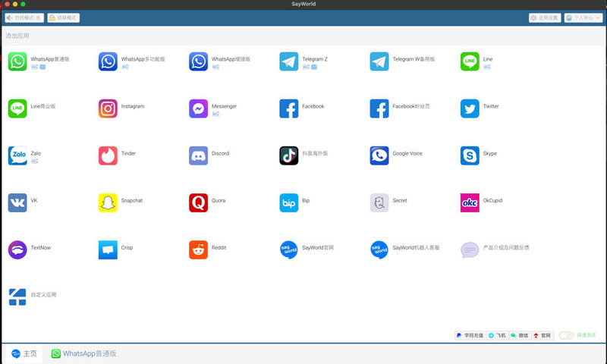Toggle the switch next to 网速测试
Image resolution: width=607 pixels, height=364 pixels.
(x=566, y=335)
